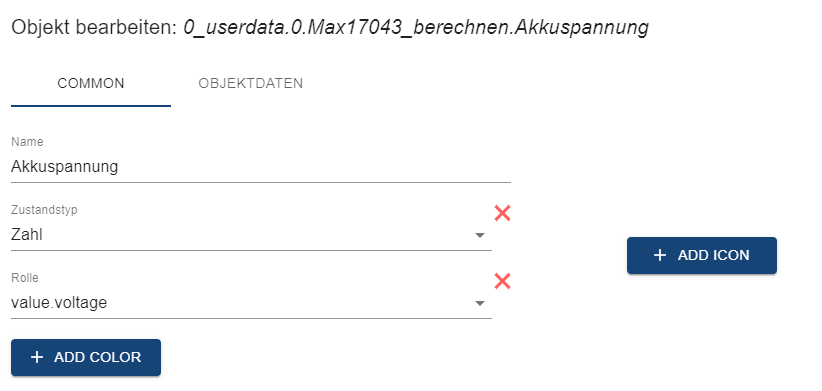822x391 pixels.
Task: Click the ADD COLOR button label
Action: tap(98, 357)
